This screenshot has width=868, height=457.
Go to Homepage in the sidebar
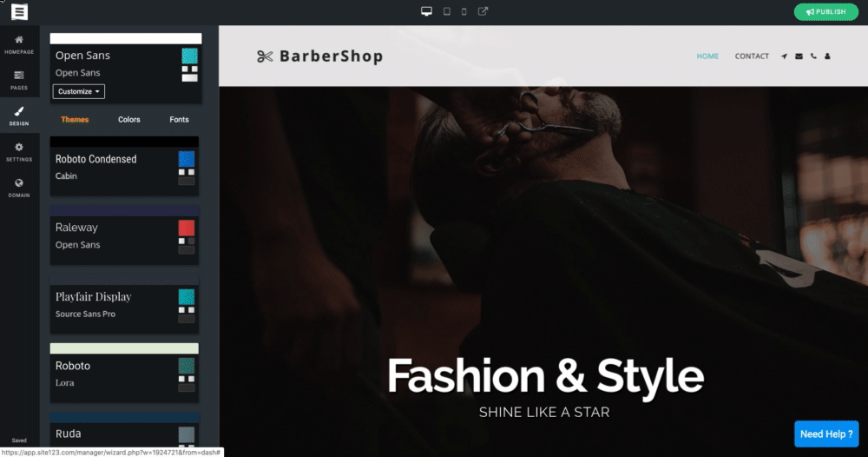[x=19, y=44]
